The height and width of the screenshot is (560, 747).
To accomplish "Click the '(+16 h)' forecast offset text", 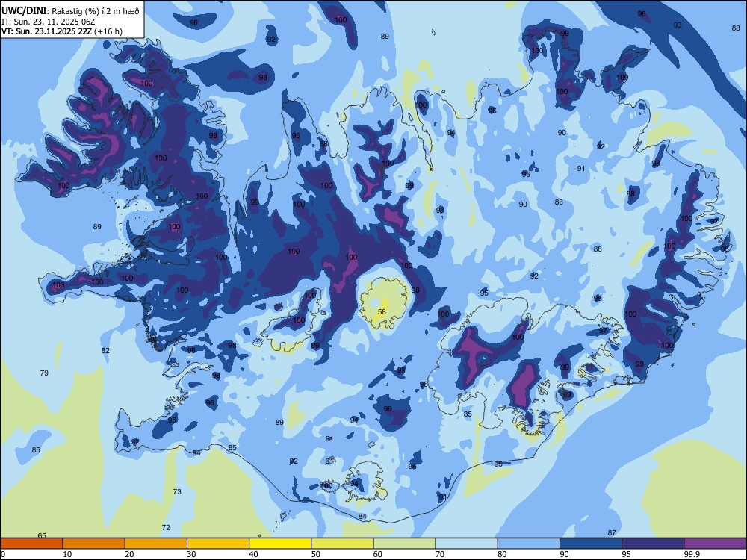I will click(108, 31).
